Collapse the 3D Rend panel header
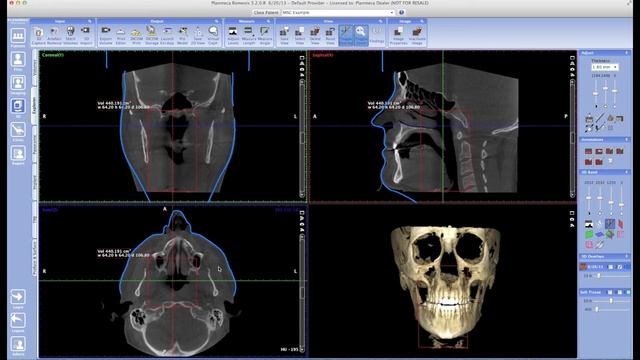The width and height of the screenshot is (640, 360). click(x=627, y=172)
